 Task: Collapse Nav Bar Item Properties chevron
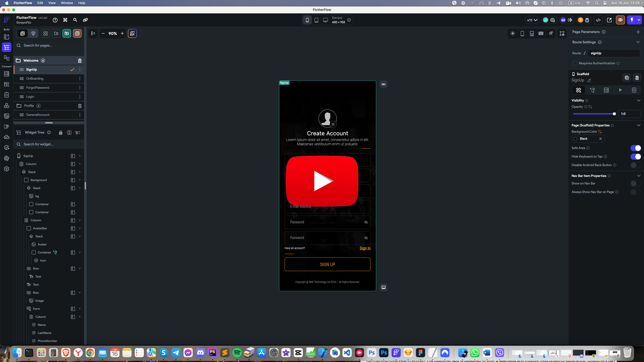point(639,176)
